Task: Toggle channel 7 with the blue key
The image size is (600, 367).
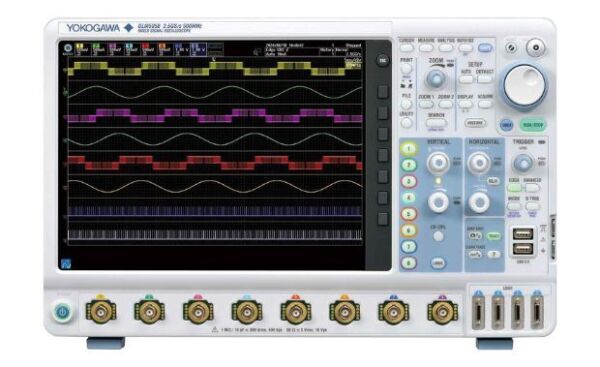Action: tap(409, 246)
